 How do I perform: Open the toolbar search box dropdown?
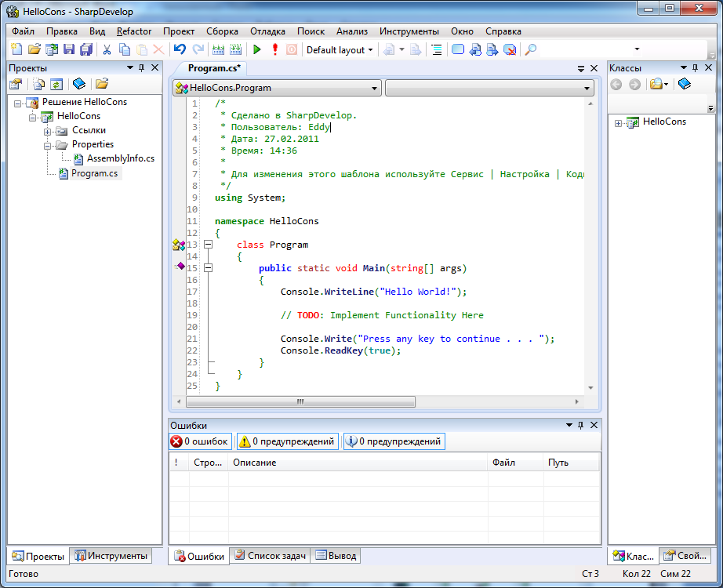click(x=638, y=49)
